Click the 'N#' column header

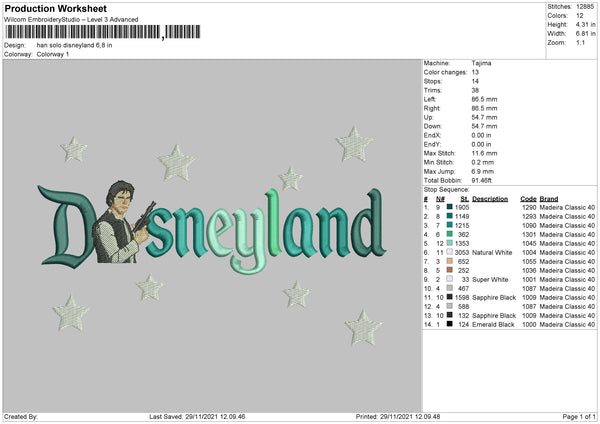(440, 199)
